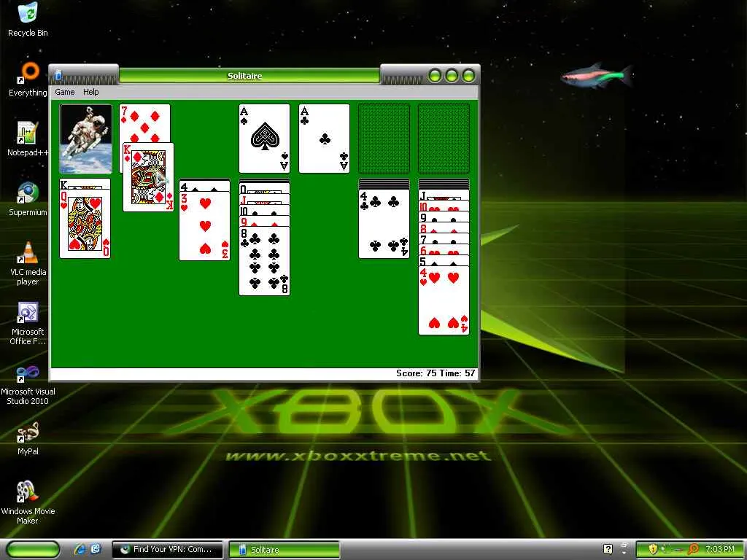This screenshot has height=560, width=747.
Task: Click the yellow security shield tray icon
Action: 653,549
